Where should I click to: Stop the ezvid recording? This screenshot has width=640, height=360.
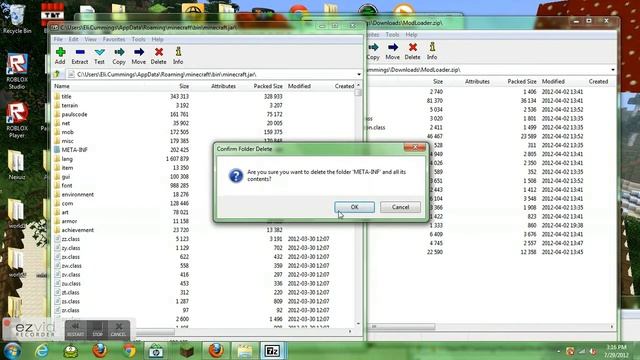(x=97, y=329)
